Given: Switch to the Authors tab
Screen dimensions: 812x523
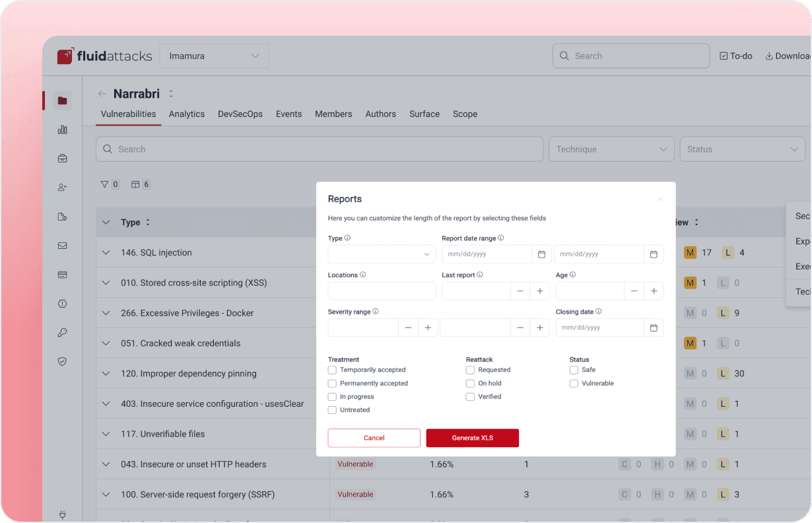Looking at the screenshot, I should (x=381, y=114).
